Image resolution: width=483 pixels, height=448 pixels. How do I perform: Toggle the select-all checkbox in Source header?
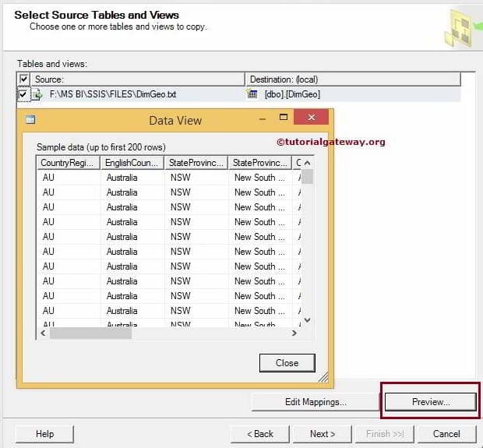tap(23, 79)
